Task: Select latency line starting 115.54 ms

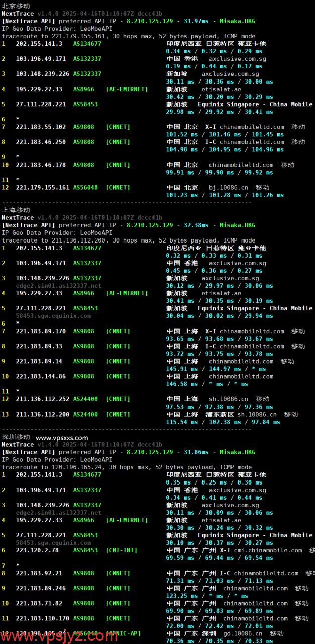Action: (223, 422)
